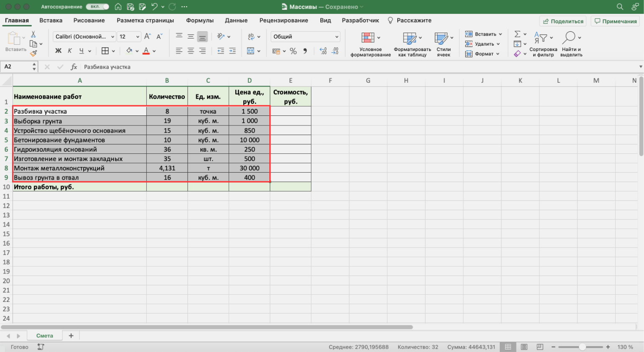Switch to Page Layout view in status bar
The width and height of the screenshot is (644, 352).
click(524, 347)
